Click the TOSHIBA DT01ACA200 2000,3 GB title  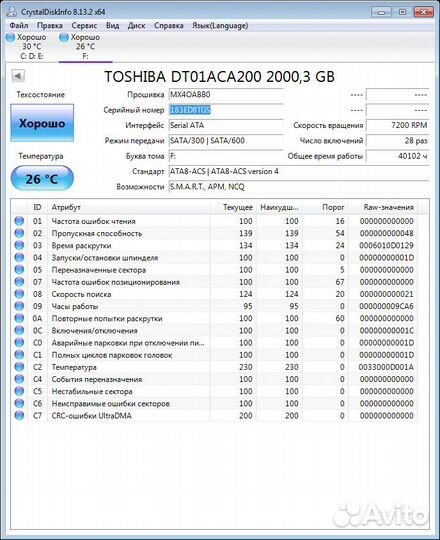tap(219, 76)
